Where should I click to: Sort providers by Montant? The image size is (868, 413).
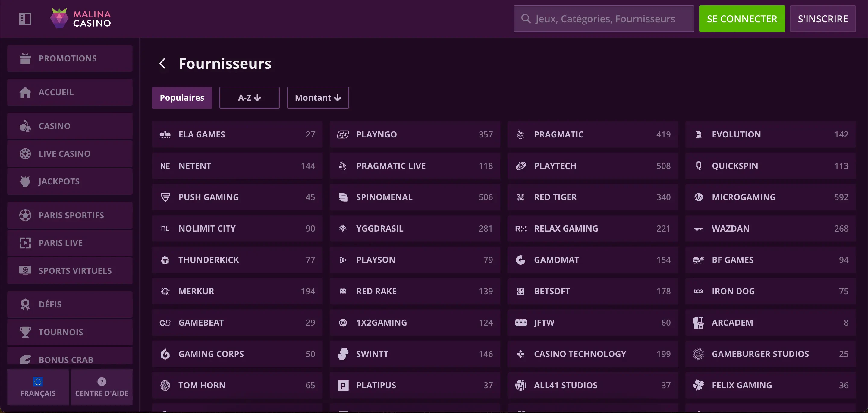click(318, 98)
